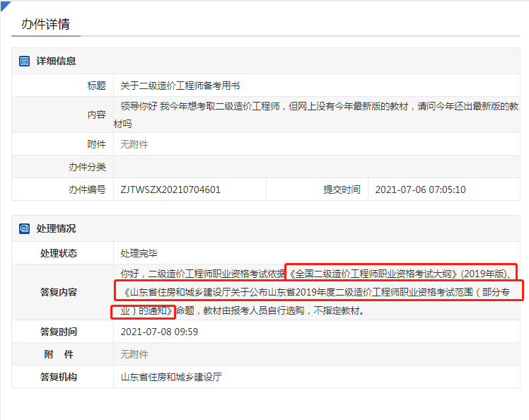Click the case number ZJTWSZX20210704601
The width and height of the screenshot is (529, 420).
coord(170,189)
